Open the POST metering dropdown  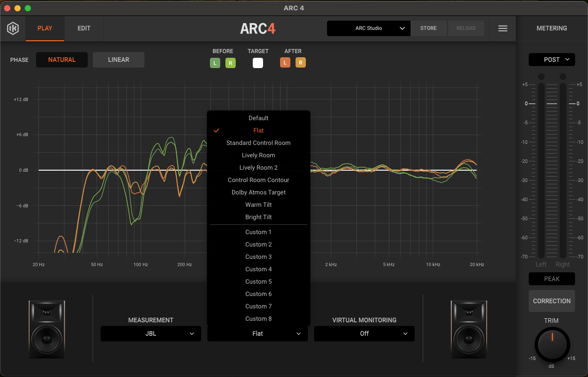pos(551,60)
